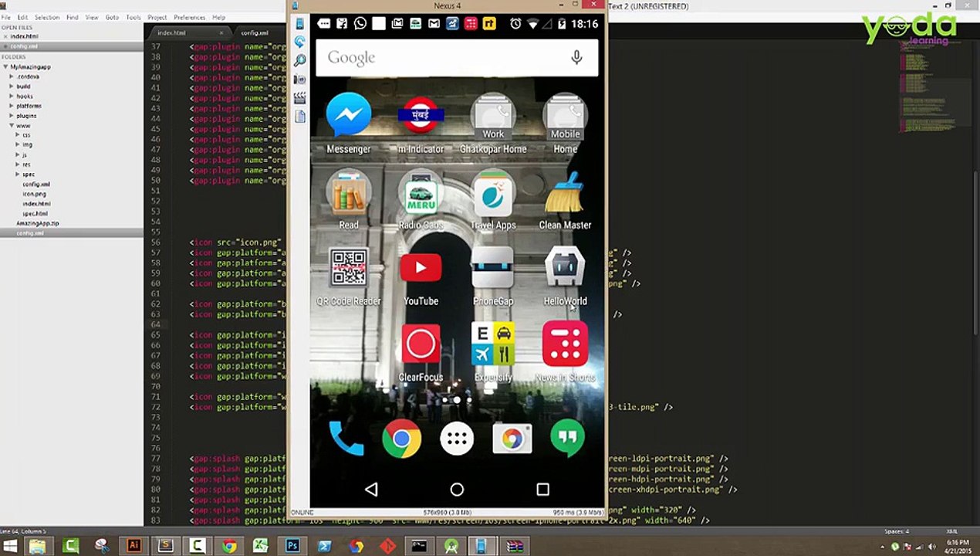Open Hangouts in the phone dock

coord(567,439)
